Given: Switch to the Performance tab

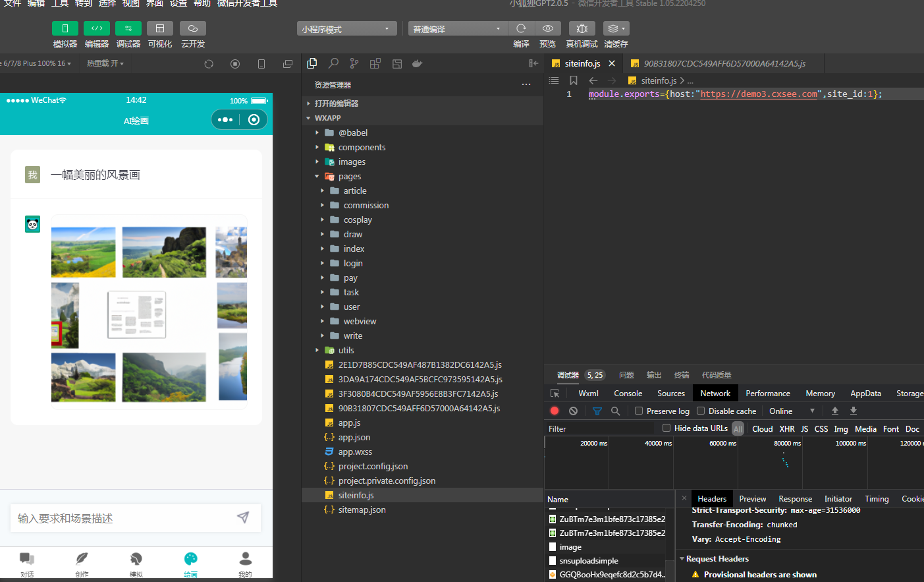Looking at the screenshot, I should tap(768, 393).
